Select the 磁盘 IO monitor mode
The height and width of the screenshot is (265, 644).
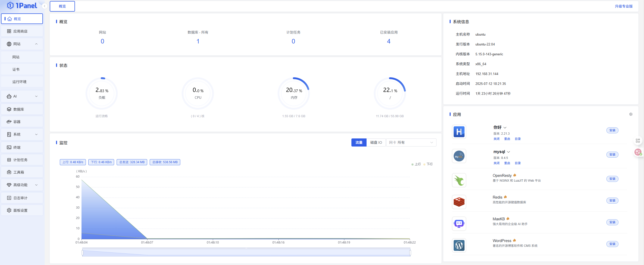coord(376,143)
